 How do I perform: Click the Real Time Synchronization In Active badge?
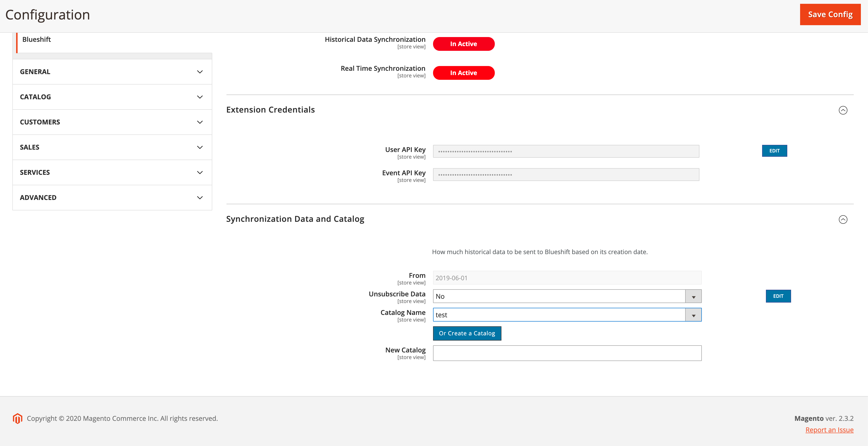click(x=464, y=73)
